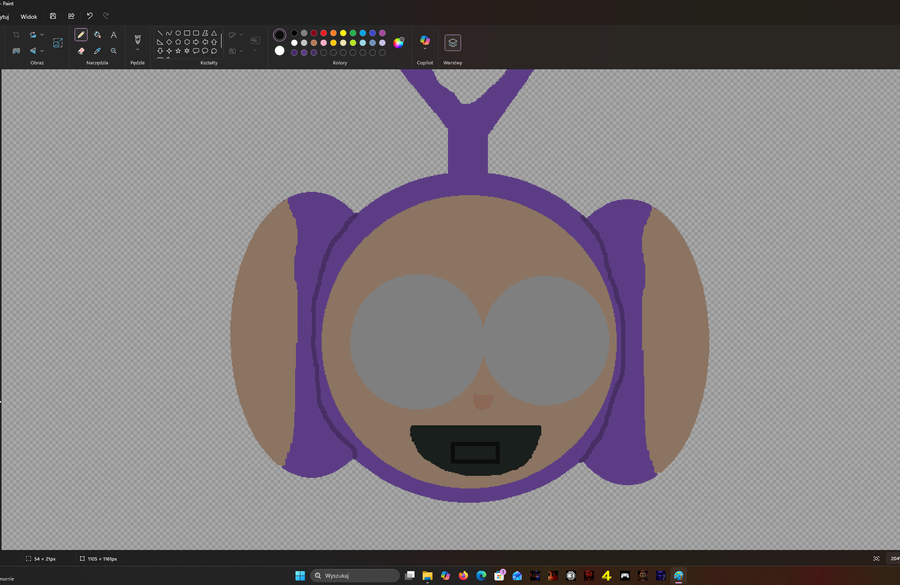
Task: Click the Flip image icon
Action: [33, 51]
